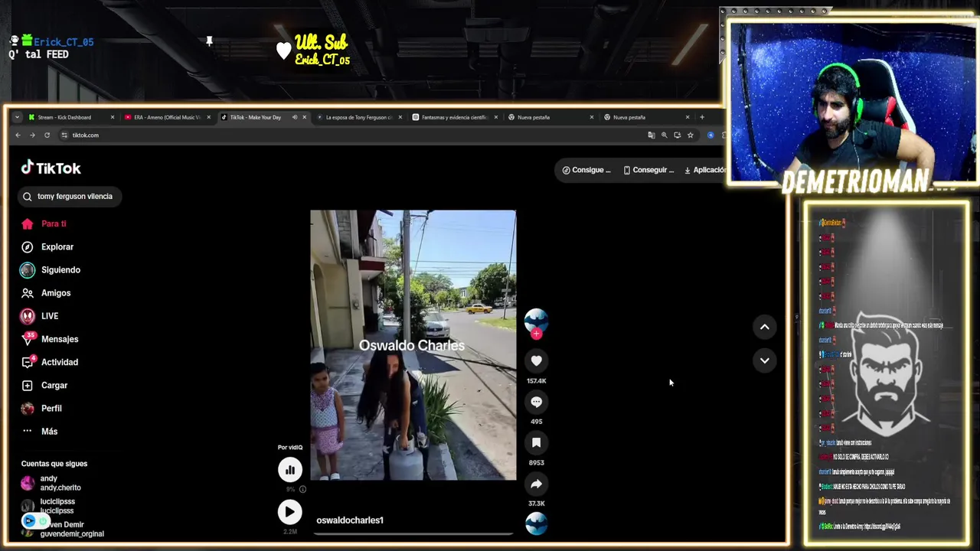Open luciclipsss followed account

pyautogui.click(x=47, y=506)
